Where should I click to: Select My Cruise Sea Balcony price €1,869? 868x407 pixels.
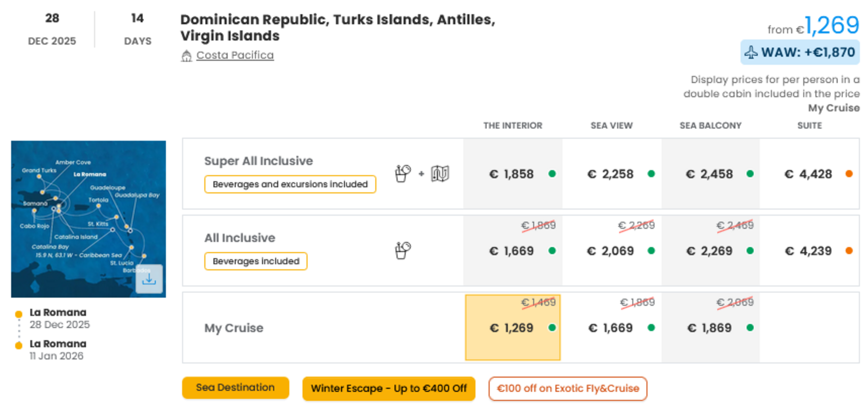click(710, 328)
